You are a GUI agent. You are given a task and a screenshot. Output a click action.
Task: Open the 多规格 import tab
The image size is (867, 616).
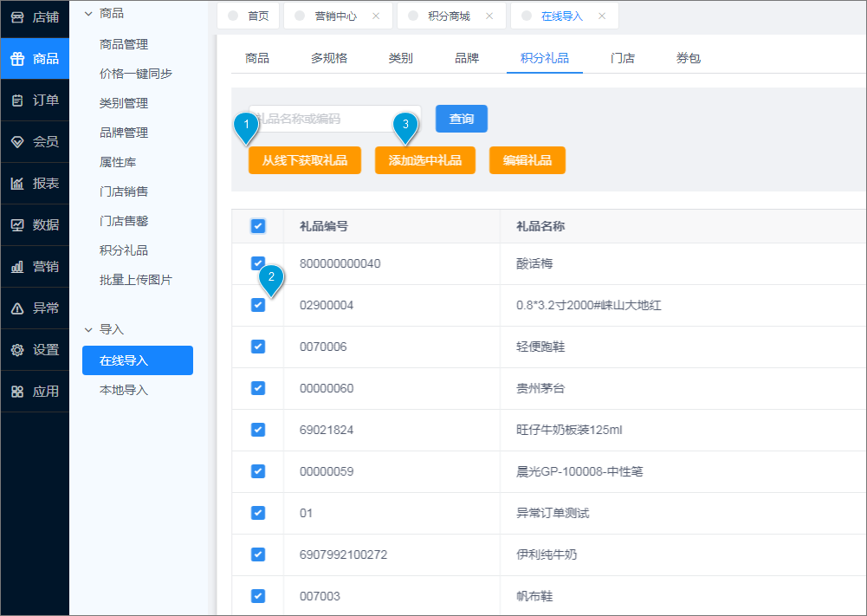click(329, 58)
